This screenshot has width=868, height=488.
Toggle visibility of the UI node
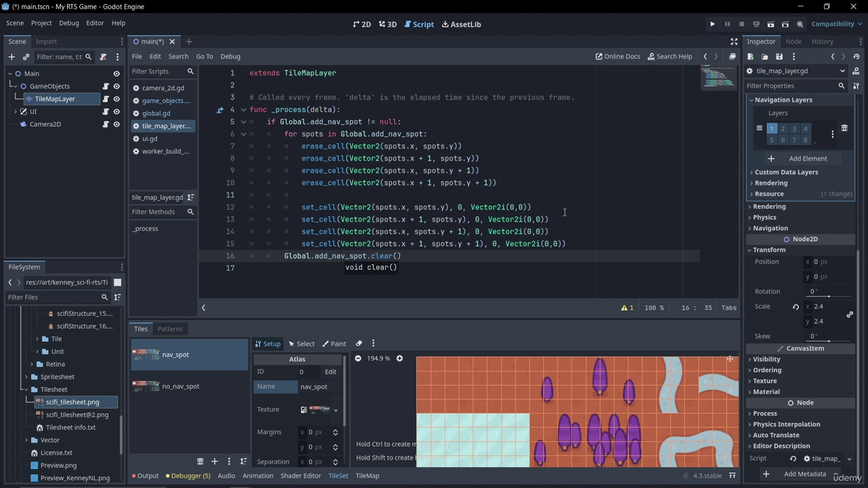point(117,112)
